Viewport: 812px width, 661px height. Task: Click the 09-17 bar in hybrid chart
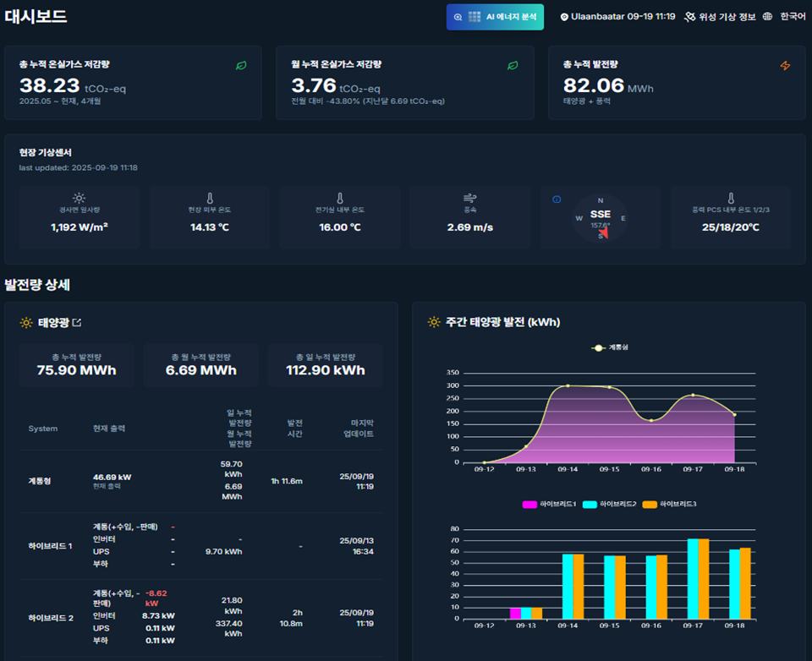[x=698, y=578]
